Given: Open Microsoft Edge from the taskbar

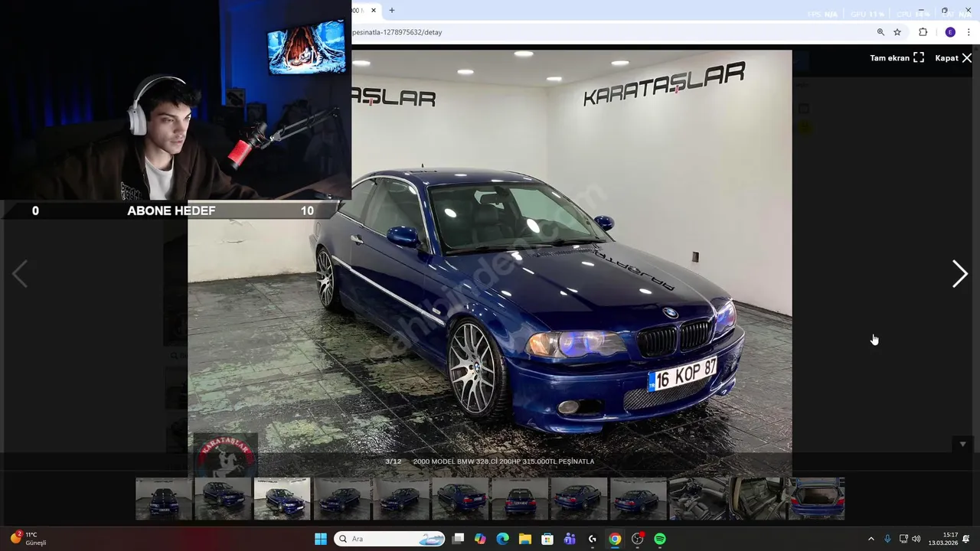Looking at the screenshot, I should pyautogui.click(x=502, y=539).
